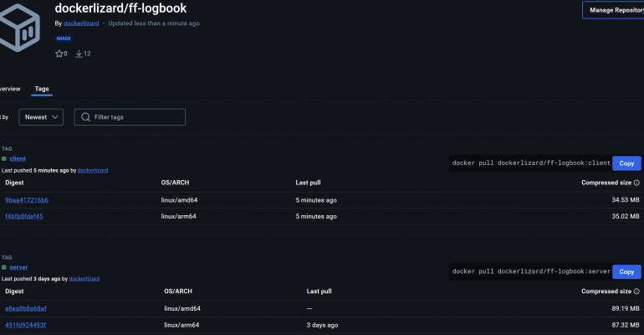Viewport: 644px width, 335px height.
Task: Click the green status dot next to client
Action: (4, 158)
